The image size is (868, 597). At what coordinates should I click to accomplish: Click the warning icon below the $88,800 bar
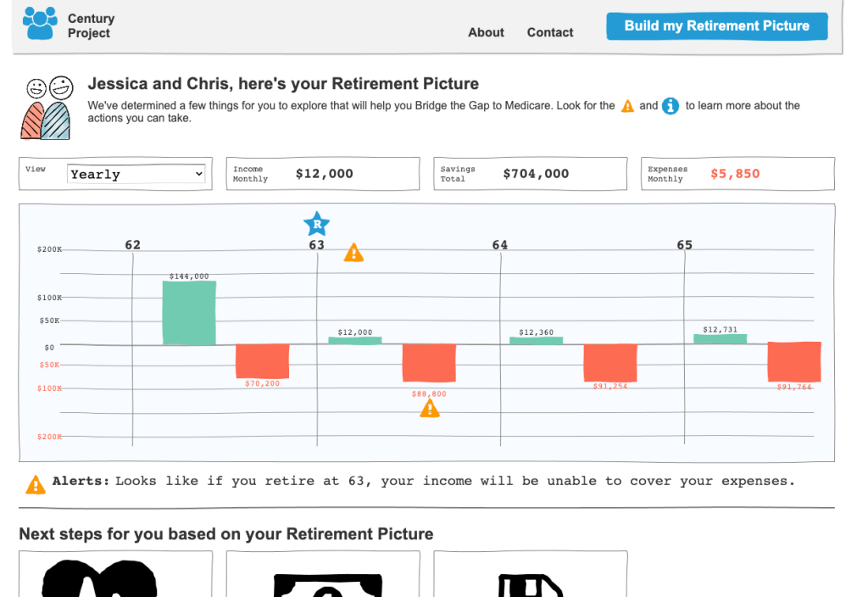tap(430, 409)
